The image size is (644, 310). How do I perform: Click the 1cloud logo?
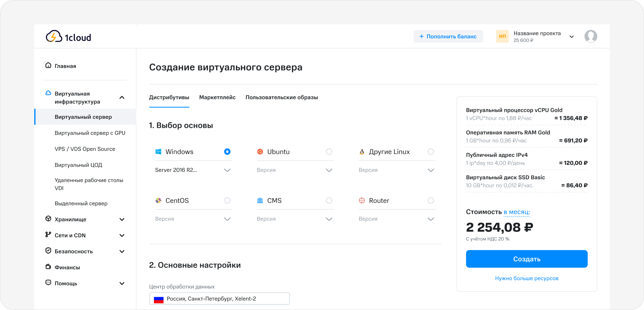click(68, 36)
